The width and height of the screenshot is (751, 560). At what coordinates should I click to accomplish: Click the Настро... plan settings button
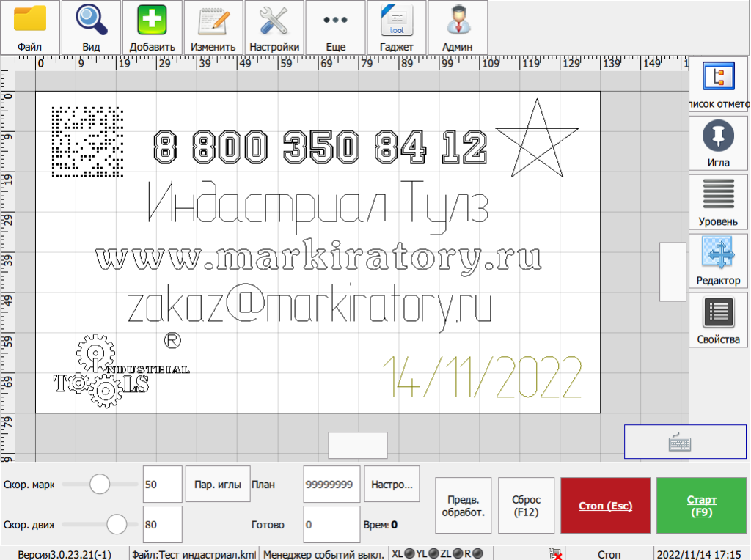(392, 484)
